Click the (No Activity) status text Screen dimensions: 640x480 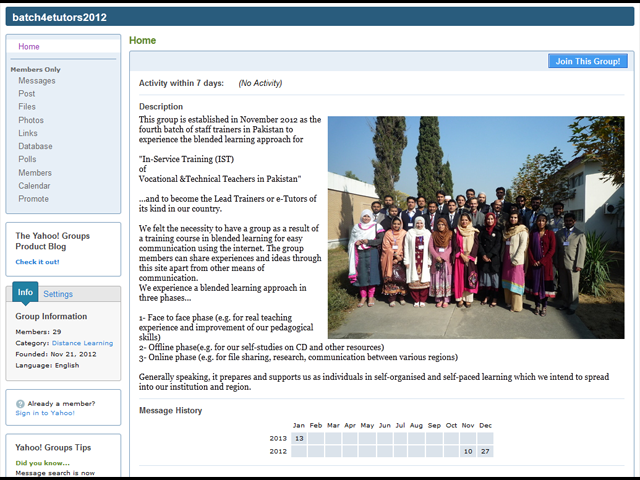[x=260, y=83]
